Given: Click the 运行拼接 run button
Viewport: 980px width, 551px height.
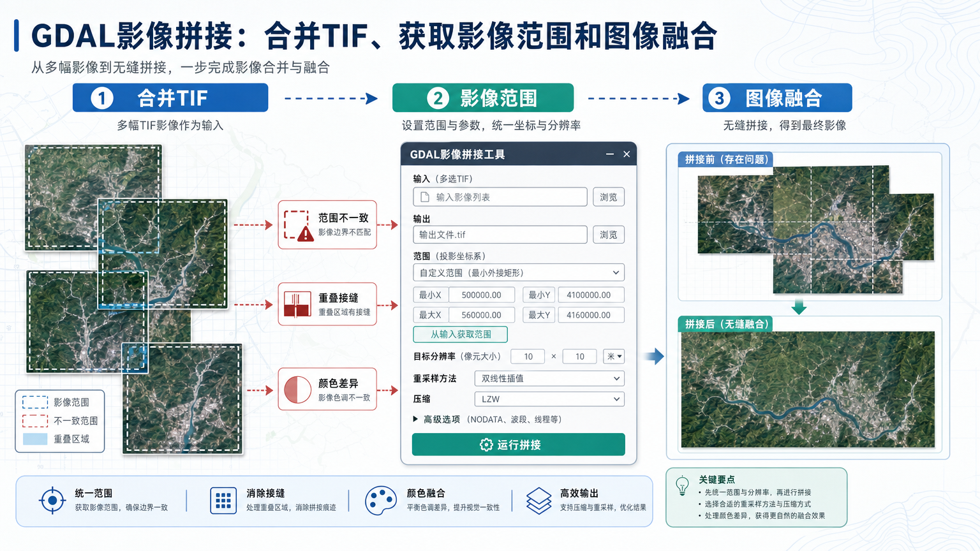Looking at the screenshot, I should point(518,444).
